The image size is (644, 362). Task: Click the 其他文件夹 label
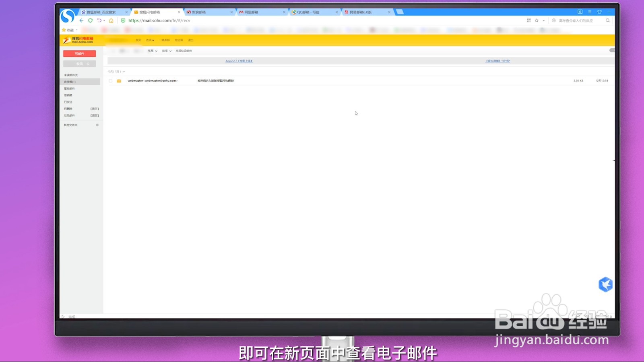(70, 125)
